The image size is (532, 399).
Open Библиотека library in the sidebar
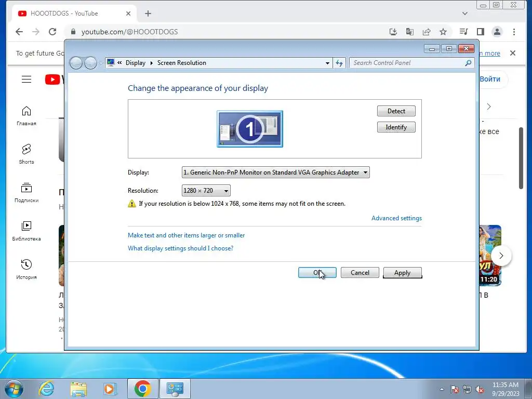[26, 231]
